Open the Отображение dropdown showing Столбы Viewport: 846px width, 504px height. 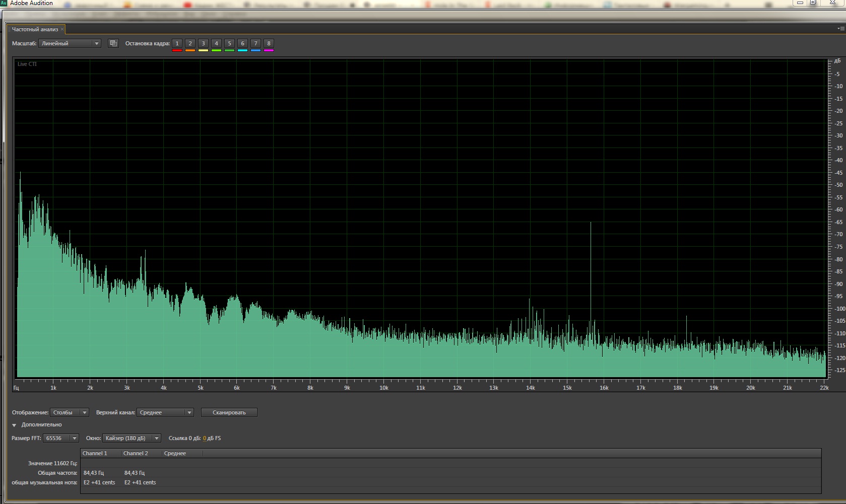pyautogui.click(x=70, y=412)
